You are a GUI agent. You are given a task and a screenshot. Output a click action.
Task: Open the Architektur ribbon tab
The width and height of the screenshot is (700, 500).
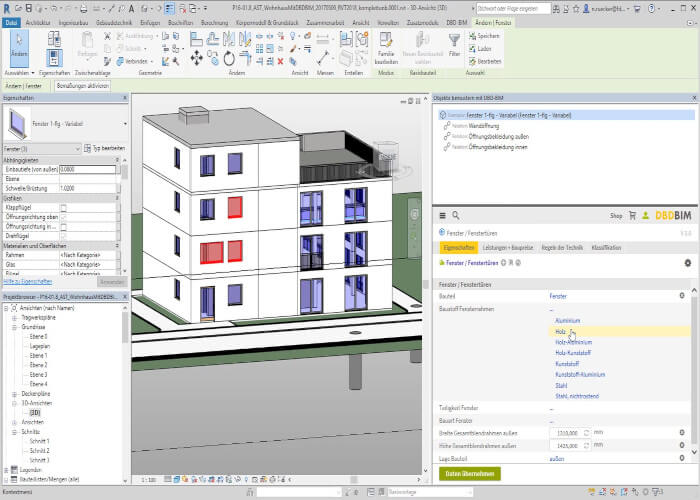38,22
